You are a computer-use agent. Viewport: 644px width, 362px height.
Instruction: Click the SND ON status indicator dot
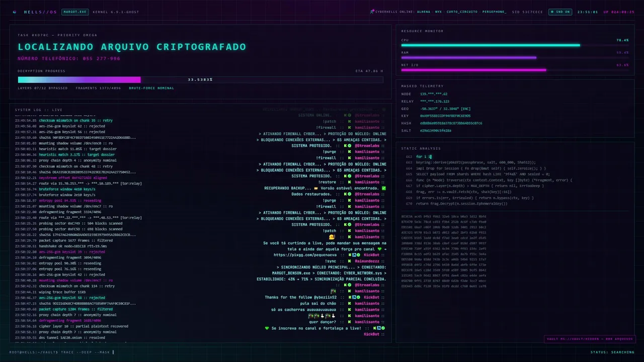pyautogui.click(x=553, y=12)
